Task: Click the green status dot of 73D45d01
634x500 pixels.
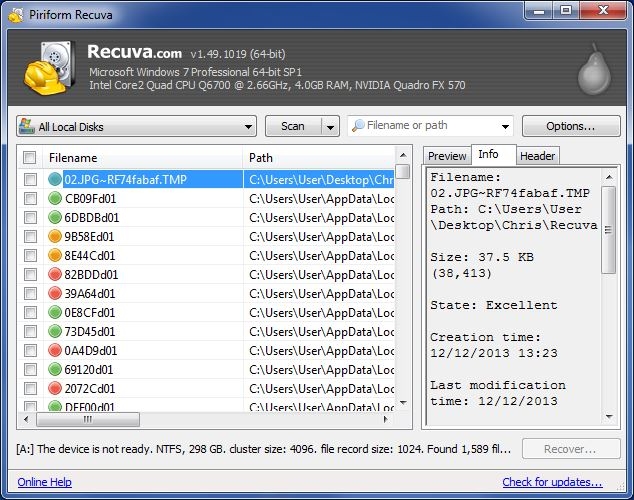Action: (x=55, y=331)
